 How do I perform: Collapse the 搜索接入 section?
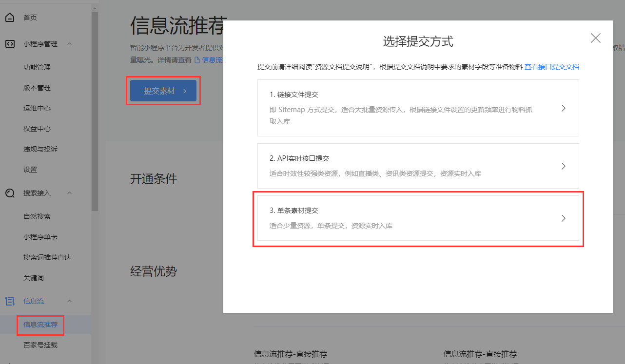click(69, 193)
